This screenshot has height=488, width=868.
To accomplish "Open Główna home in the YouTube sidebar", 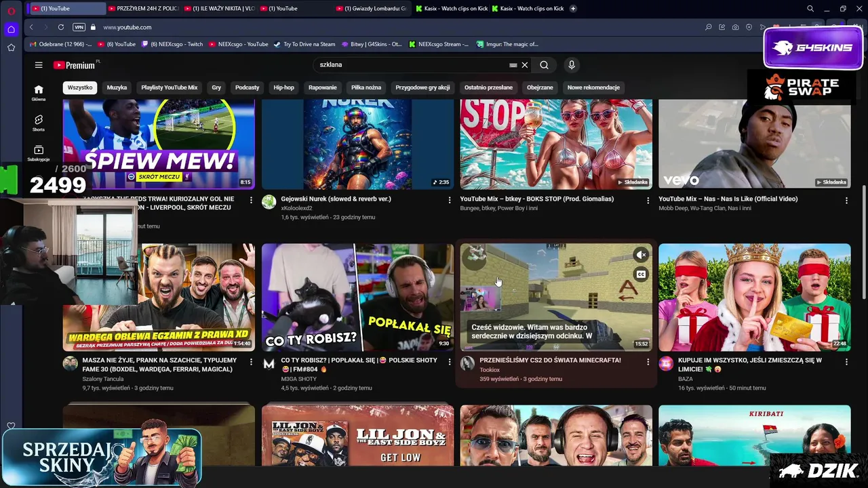I will pyautogui.click(x=39, y=93).
